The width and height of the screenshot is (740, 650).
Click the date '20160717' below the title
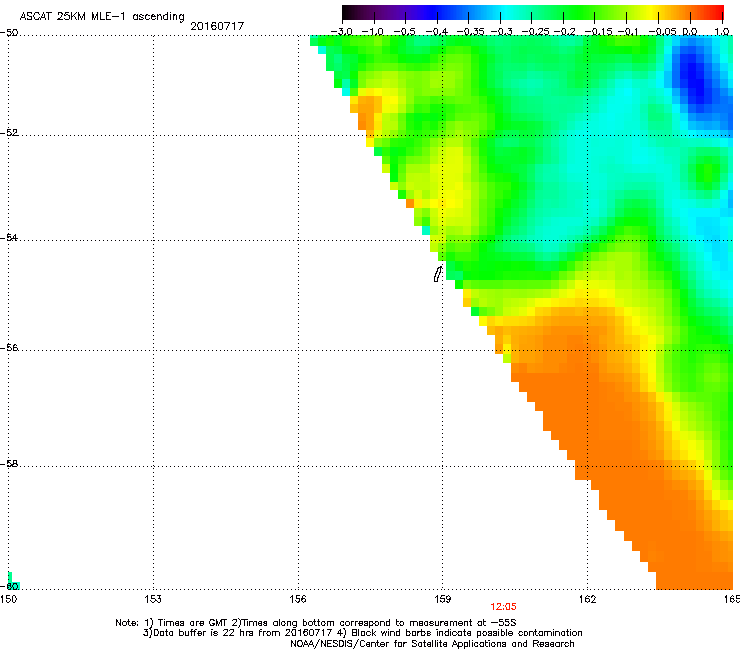pyautogui.click(x=217, y=26)
